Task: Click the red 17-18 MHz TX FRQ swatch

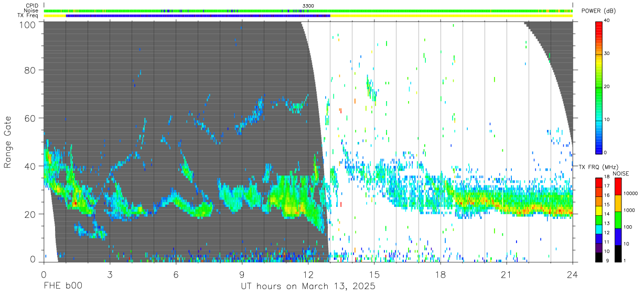Action: 598,182
